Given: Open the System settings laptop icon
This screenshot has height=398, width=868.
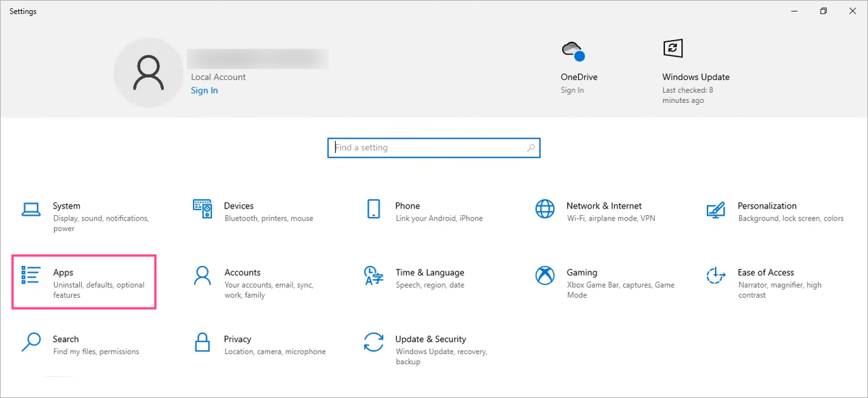Looking at the screenshot, I should pyautogui.click(x=31, y=209).
